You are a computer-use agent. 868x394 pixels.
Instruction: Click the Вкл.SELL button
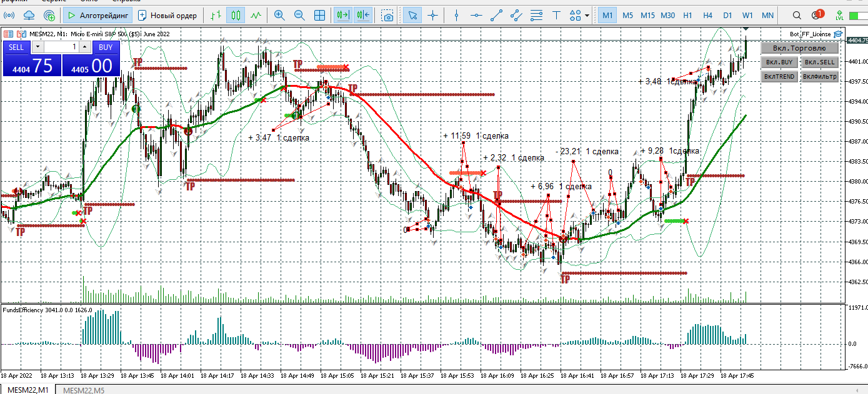tap(819, 62)
